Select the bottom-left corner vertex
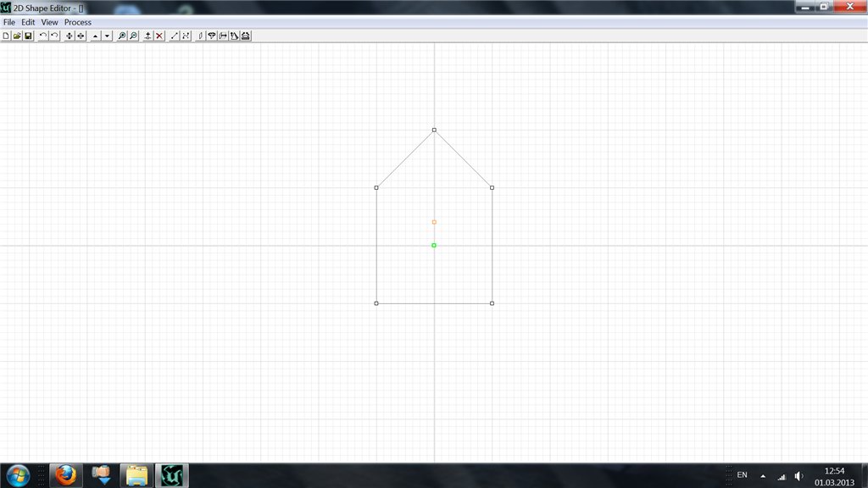This screenshot has height=488, width=868. click(376, 303)
